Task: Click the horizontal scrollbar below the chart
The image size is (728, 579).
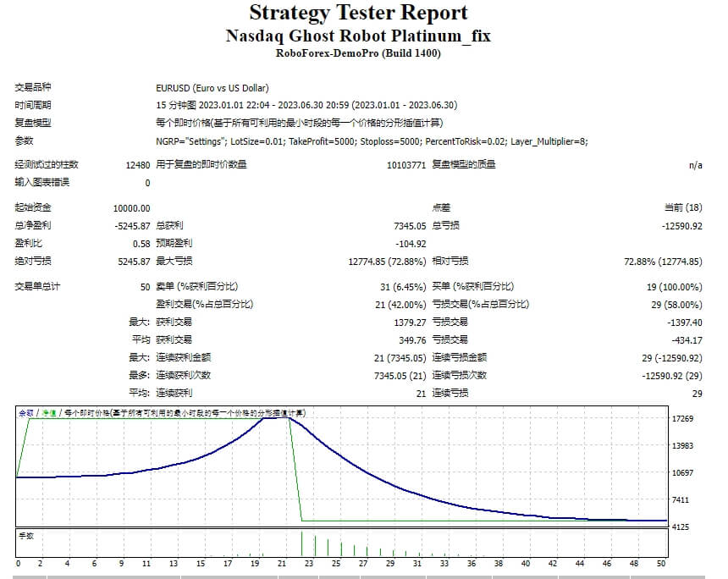Action: click(x=364, y=574)
